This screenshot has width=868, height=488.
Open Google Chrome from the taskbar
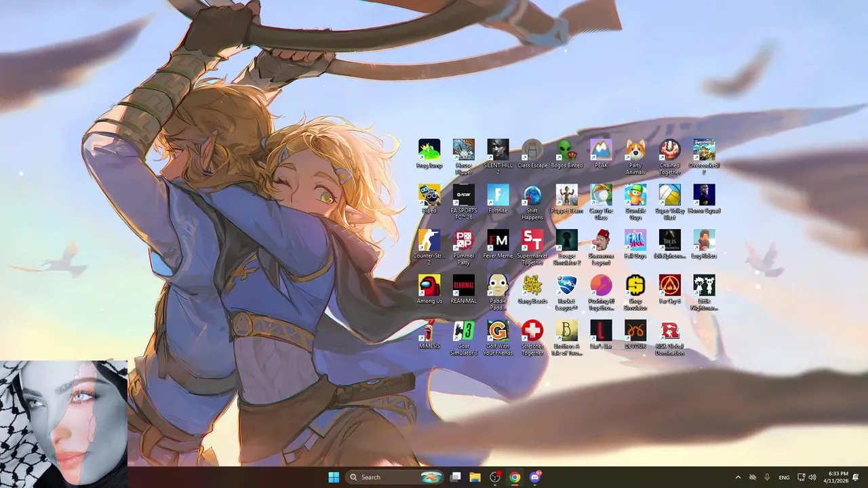point(515,477)
